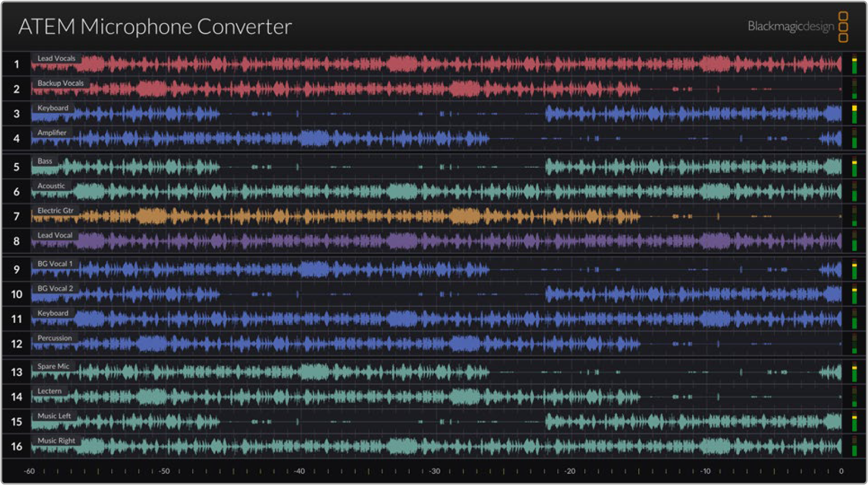Click the level meter for BG Vocal 1
The width and height of the screenshot is (868, 485).
pyautogui.click(x=854, y=269)
